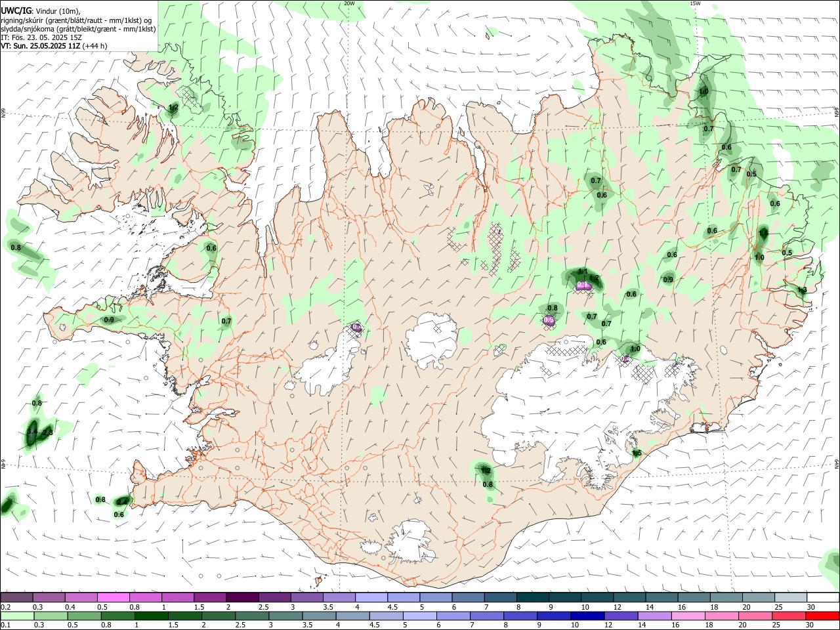Choose the red 25 swatch in rain legend
This screenshot has height=630, width=840.
789,616
